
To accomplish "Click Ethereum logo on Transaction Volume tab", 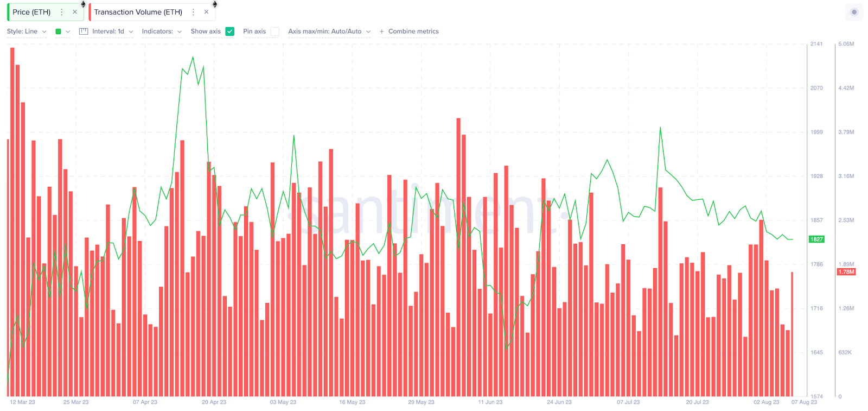I will [215, 4].
